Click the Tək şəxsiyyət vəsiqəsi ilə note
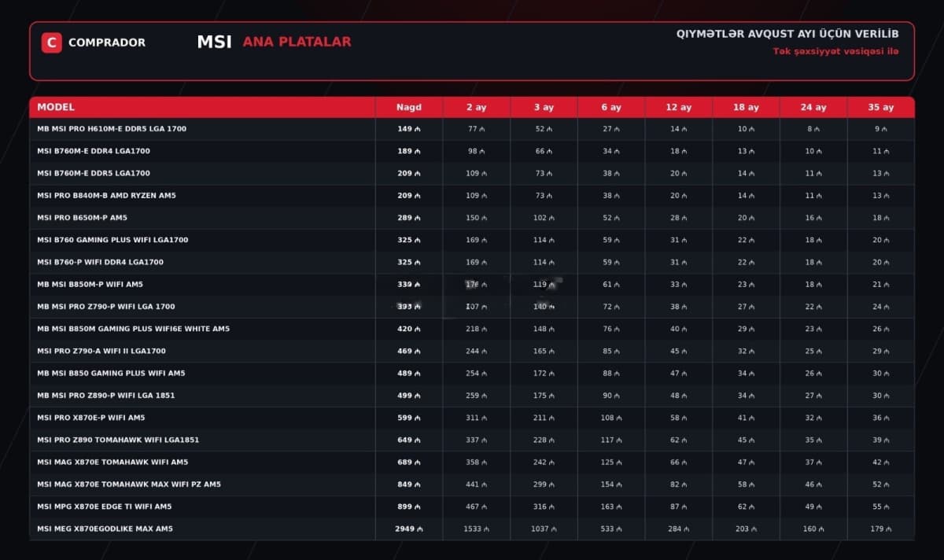This screenshot has width=944, height=560. coord(835,51)
